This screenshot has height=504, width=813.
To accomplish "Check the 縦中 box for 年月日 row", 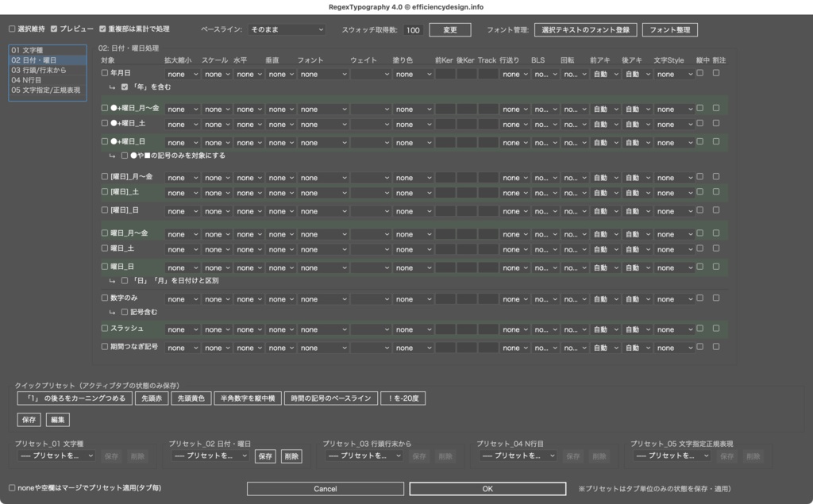I will click(x=700, y=73).
